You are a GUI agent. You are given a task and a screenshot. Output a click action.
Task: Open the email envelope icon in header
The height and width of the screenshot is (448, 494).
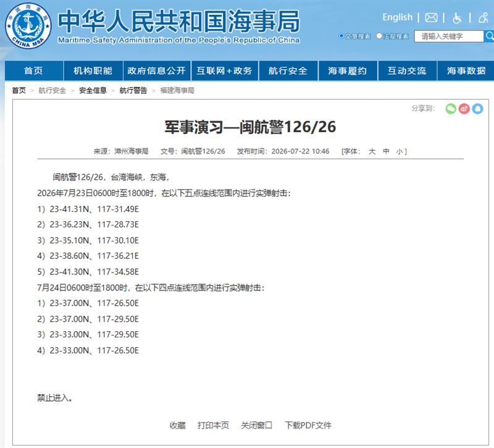(431, 18)
